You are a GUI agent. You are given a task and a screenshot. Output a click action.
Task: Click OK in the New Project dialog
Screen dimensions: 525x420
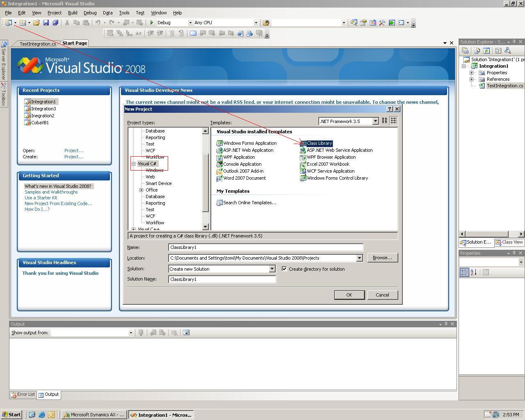point(349,295)
